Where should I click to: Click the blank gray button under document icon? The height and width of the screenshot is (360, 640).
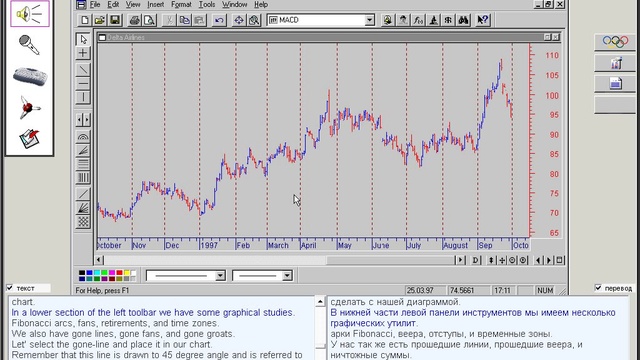point(615,105)
